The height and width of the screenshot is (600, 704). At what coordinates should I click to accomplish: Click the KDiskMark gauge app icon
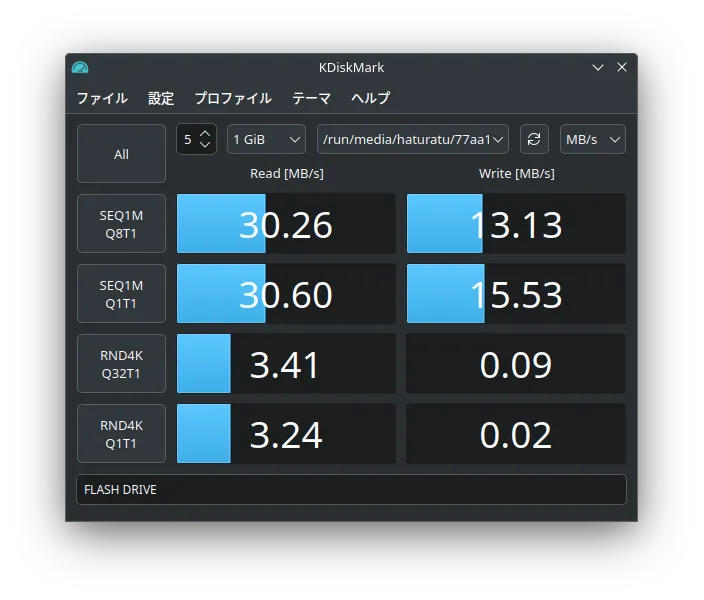pos(80,67)
